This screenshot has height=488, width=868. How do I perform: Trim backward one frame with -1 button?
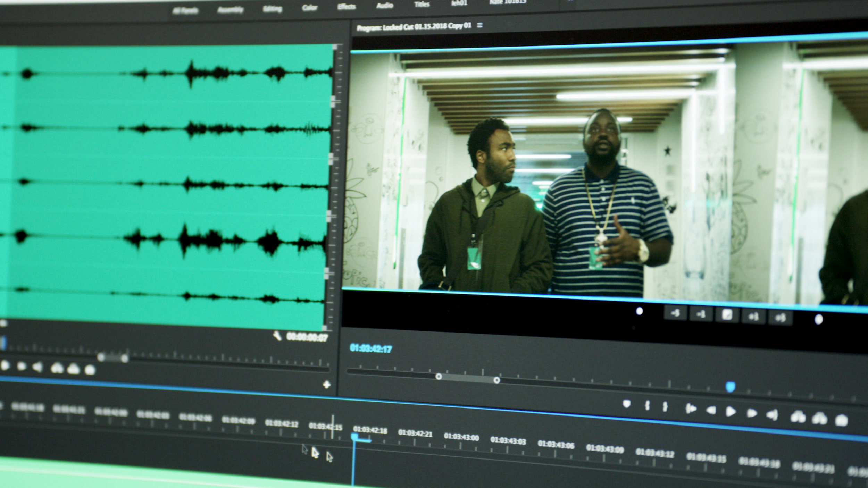point(701,314)
